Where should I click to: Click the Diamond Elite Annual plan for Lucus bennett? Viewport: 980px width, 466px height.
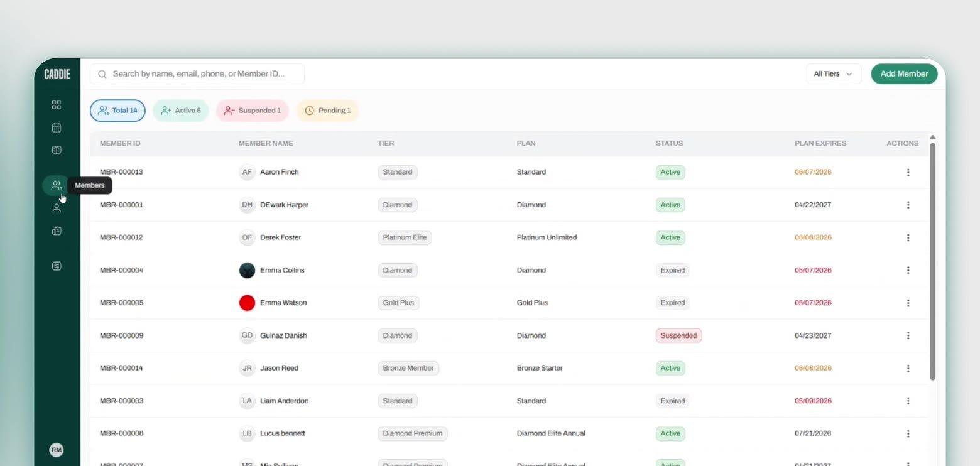click(551, 433)
